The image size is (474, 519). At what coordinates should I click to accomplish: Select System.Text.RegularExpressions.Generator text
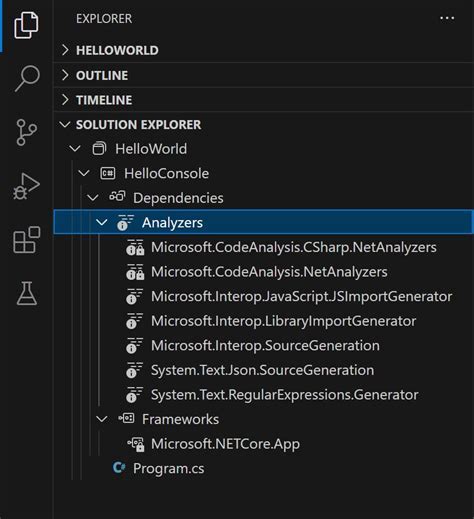point(285,395)
